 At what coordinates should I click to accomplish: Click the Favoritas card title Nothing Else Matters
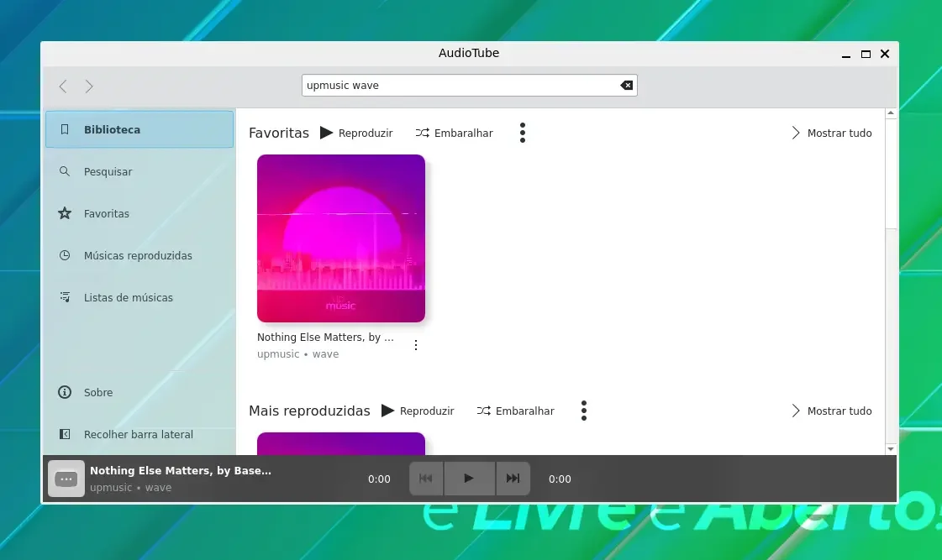(x=325, y=338)
